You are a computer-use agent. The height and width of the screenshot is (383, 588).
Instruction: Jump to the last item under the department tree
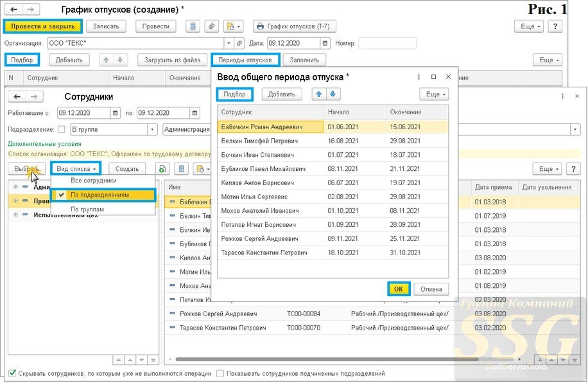click(x=153, y=360)
